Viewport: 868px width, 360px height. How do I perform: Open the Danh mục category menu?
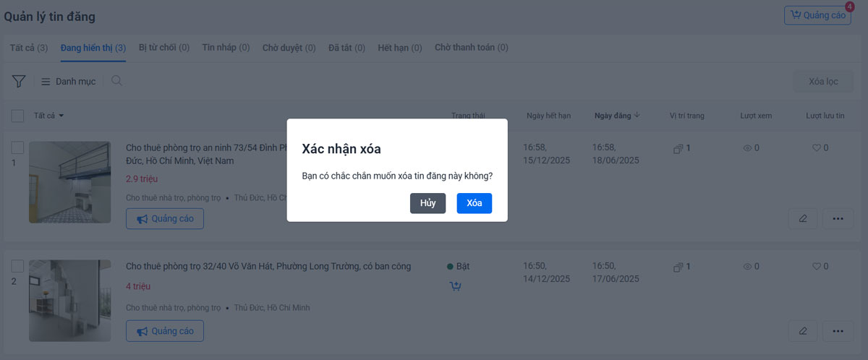[68, 82]
